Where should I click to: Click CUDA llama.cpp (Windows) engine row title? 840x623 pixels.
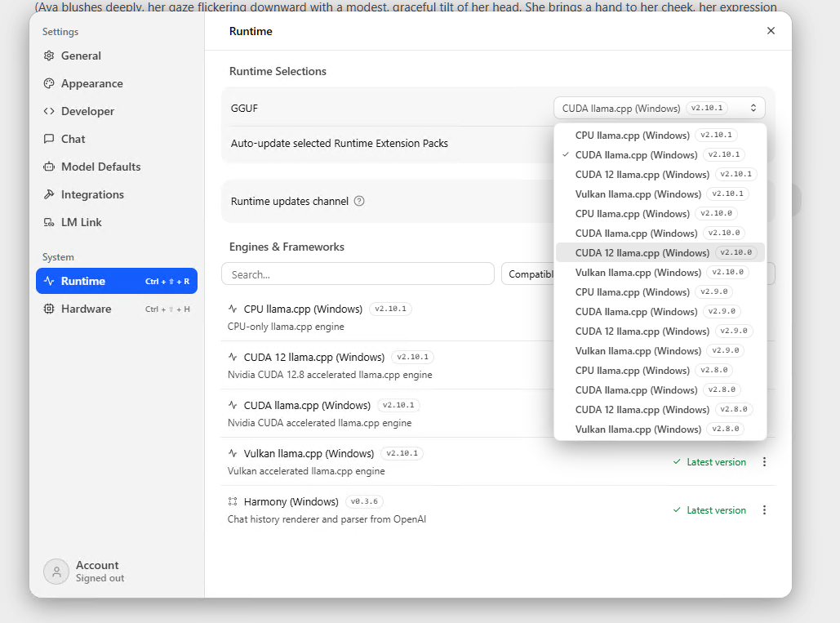pyautogui.click(x=307, y=406)
